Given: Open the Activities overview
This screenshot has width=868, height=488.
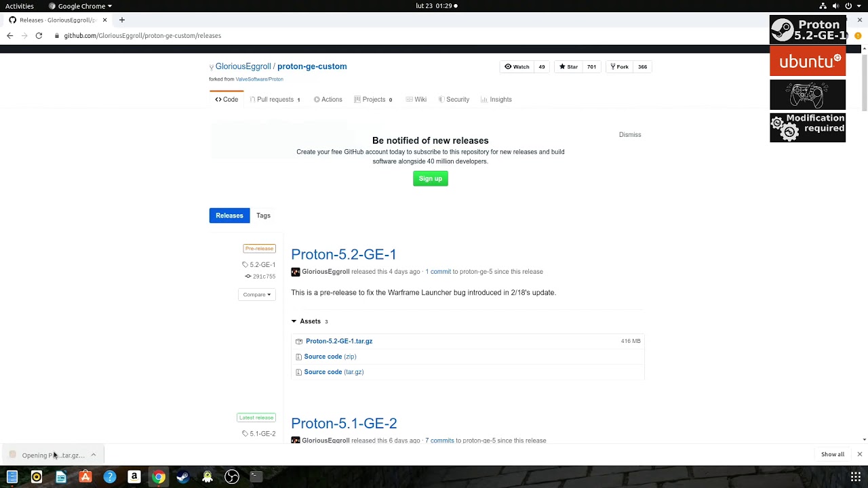Looking at the screenshot, I should [x=20, y=6].
